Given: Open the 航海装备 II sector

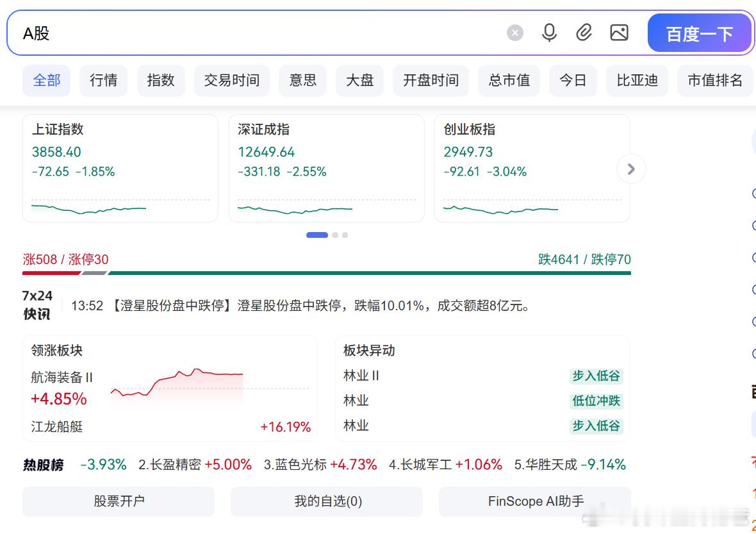Looking at the screenshot, I should [x=62, y=377].
